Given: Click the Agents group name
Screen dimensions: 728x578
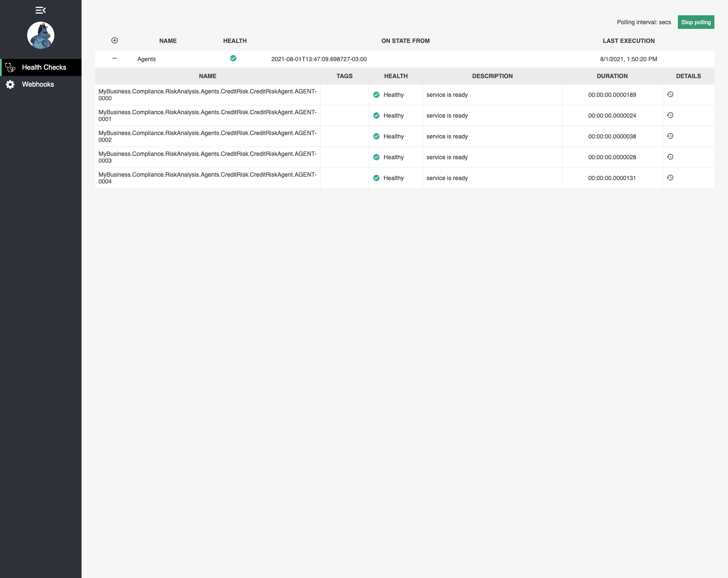Looking at the screenshot, I should point(147,59).
